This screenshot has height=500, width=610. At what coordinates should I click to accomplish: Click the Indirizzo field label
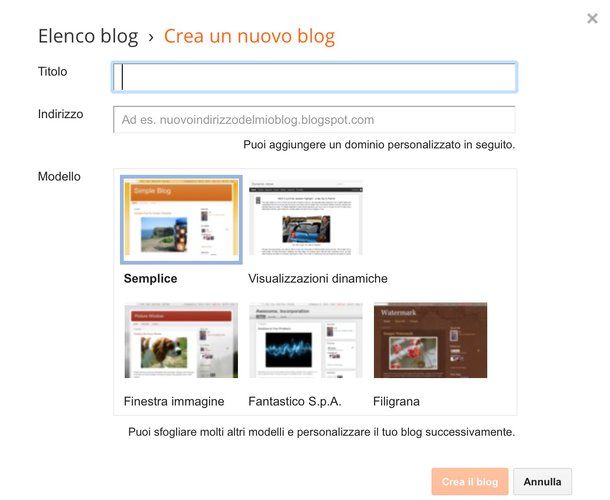click(60, 114)
